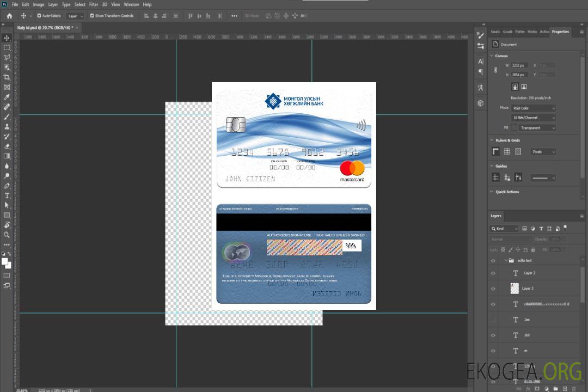588x392 pixels.
Task: Toggle the Auto-Select checkbox
Action: [x=39, y=16]
